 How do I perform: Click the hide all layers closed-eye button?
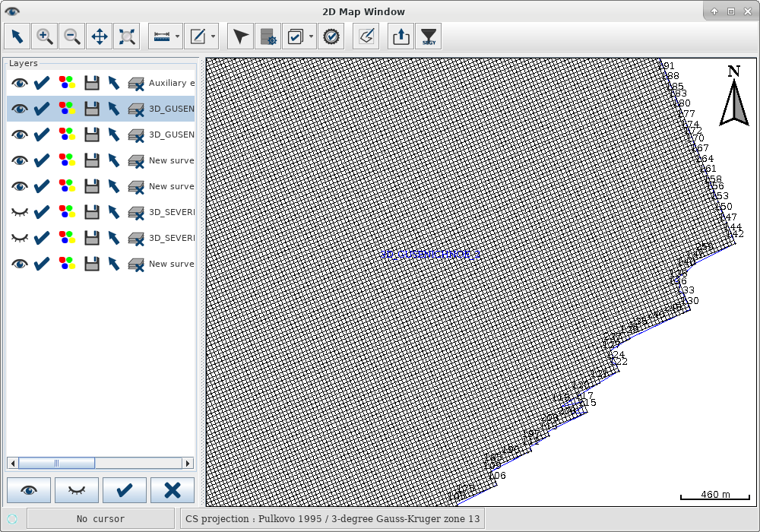click(x=77, y=490)
